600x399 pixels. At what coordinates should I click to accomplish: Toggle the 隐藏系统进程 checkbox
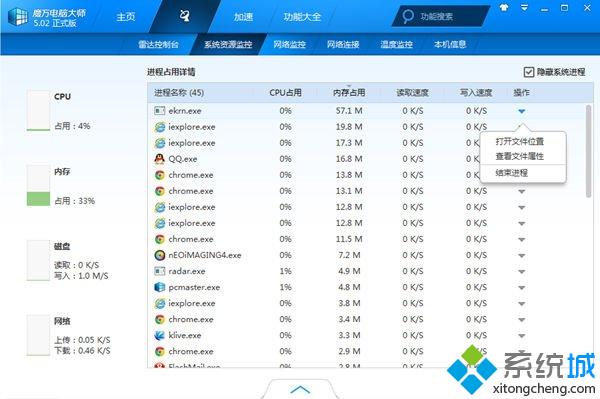coord(528,72)
